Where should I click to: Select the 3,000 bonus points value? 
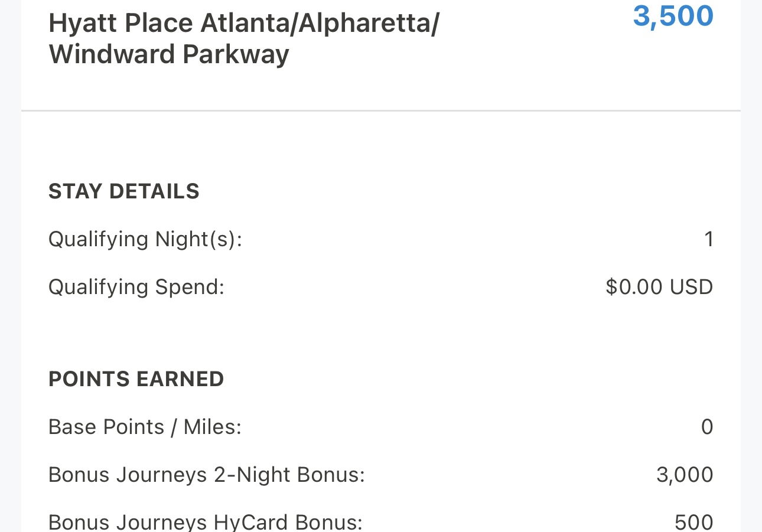685,475
